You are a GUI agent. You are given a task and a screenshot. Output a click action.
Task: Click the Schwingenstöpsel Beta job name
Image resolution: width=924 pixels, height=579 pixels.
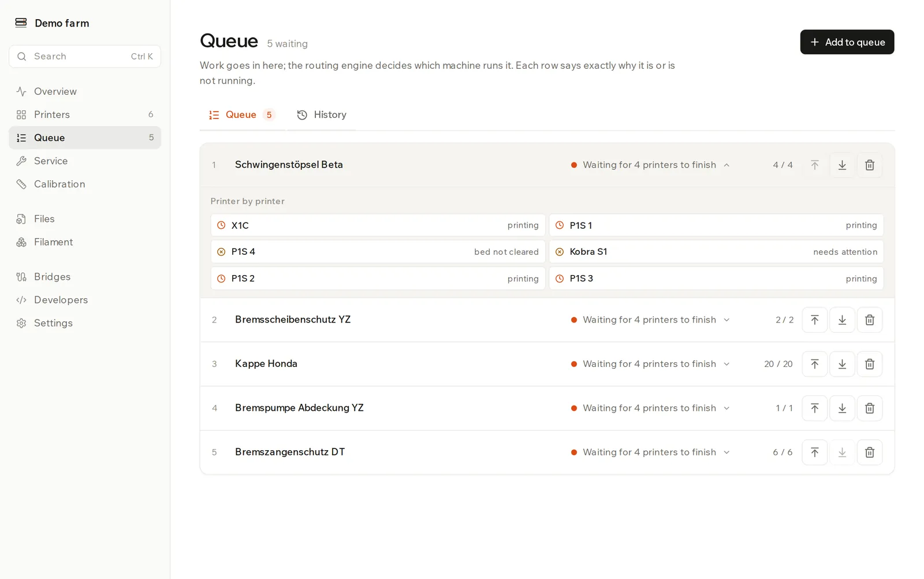pyautogui.click(x=289, y=165)
